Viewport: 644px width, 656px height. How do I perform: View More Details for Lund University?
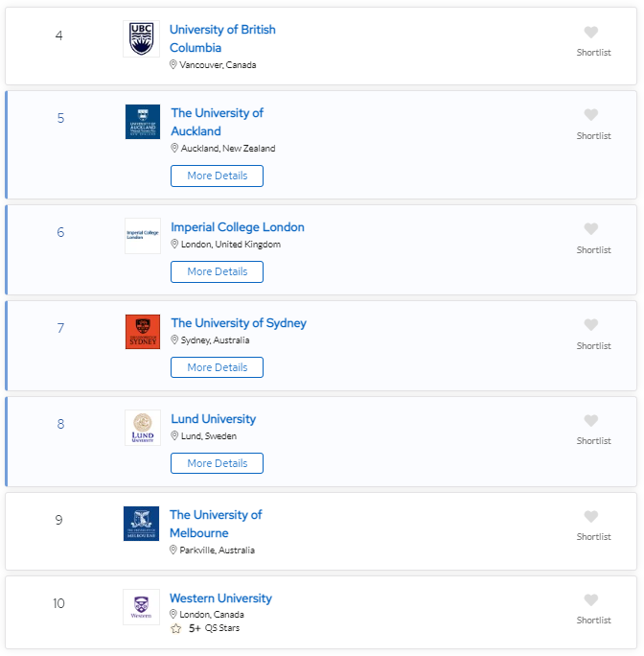(x=217, y=463)
